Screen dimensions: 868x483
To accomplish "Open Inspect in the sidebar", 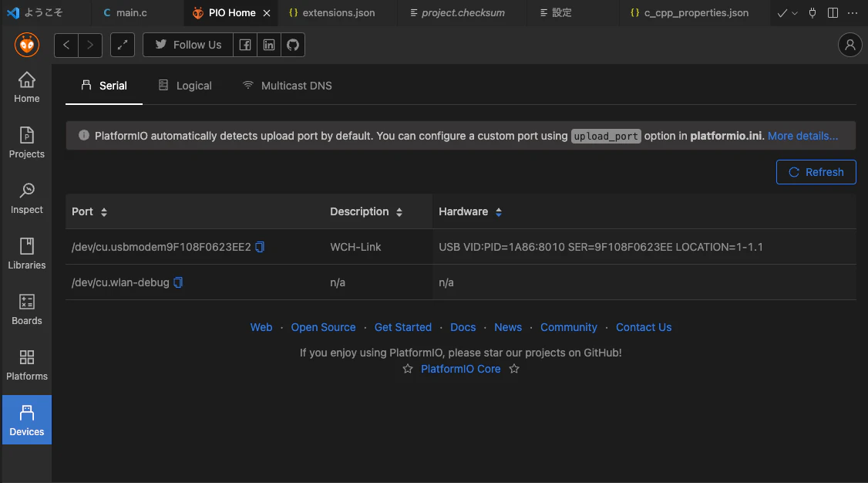I will pyautogui.click(x=26, y=198).
